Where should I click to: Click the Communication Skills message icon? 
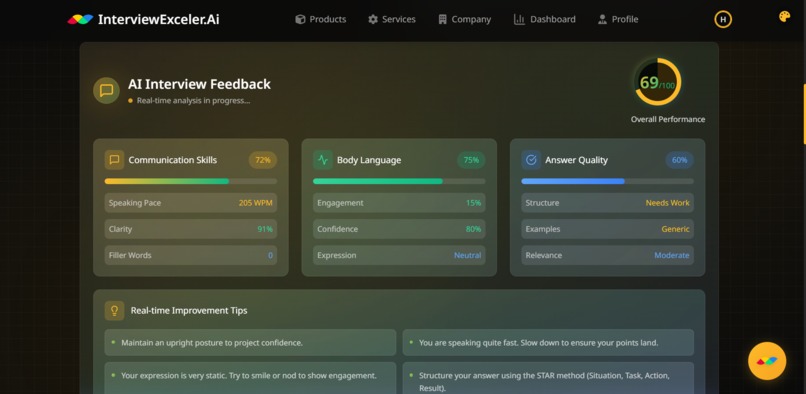(115, 160)
